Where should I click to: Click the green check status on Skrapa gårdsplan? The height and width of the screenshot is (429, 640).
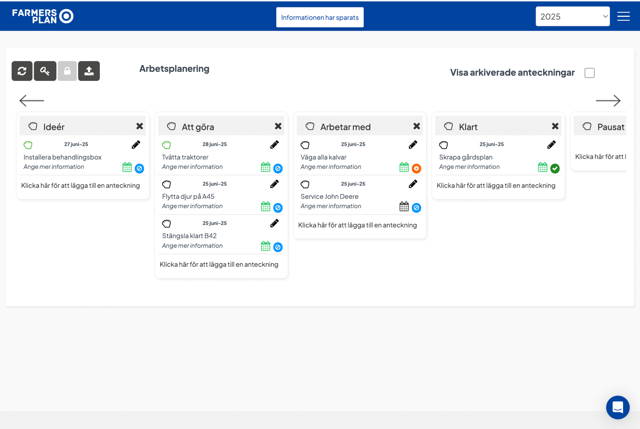coord(555,168)
